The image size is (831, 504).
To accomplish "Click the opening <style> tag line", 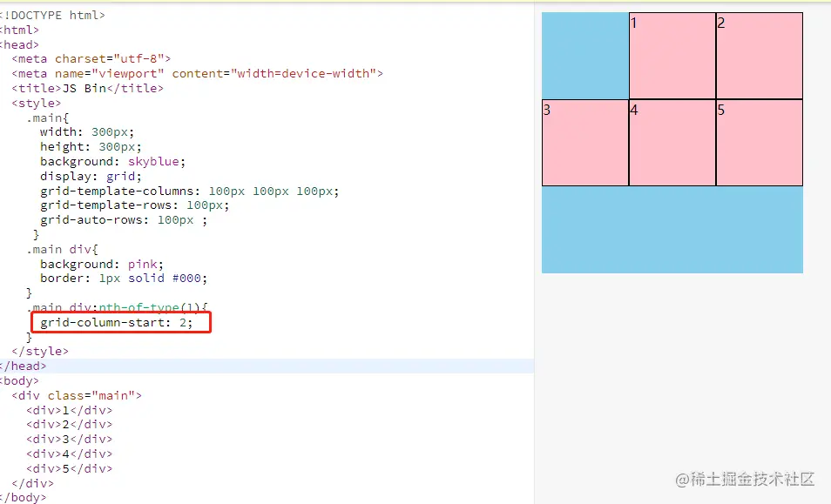I will click(x=36, y=104).
